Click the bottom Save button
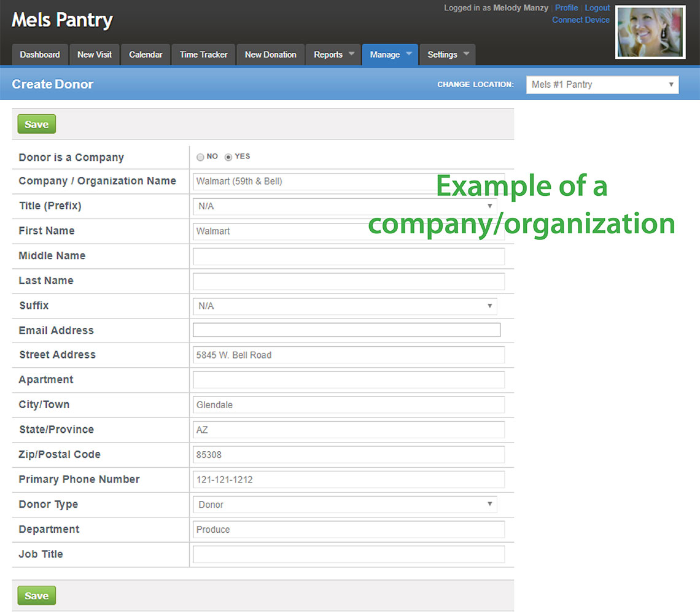700x612 pixels. (x=37, y=595)
